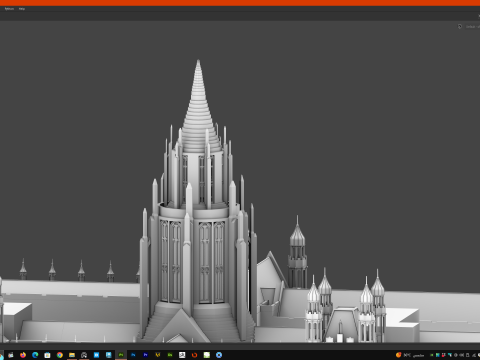Screen dimensions: 480x360
Task: Switch to Premiere Pro on the taskbar
Action: click(145, 355)
